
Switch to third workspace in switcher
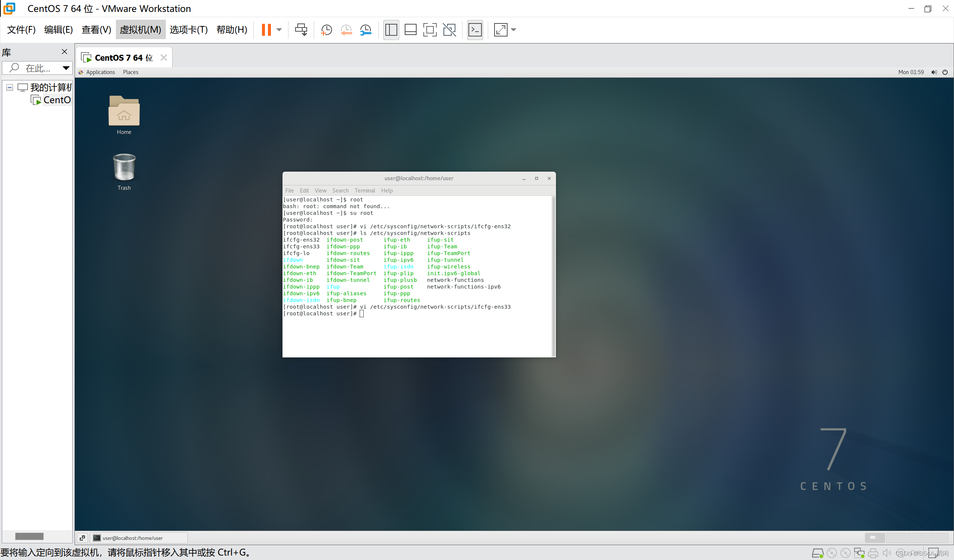click(917, 538)
